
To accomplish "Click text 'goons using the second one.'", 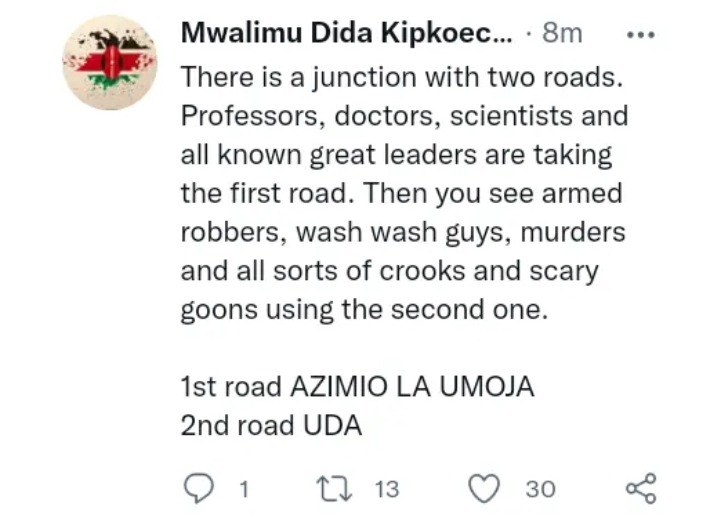I will click(364, 310).
